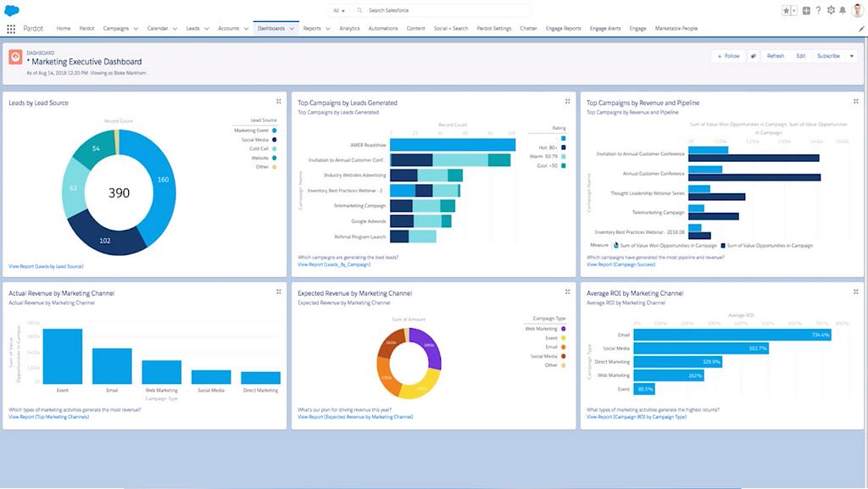Switch to the Automations tab
Viewport: 868px width, 489px height.
(x=383, y=28)
